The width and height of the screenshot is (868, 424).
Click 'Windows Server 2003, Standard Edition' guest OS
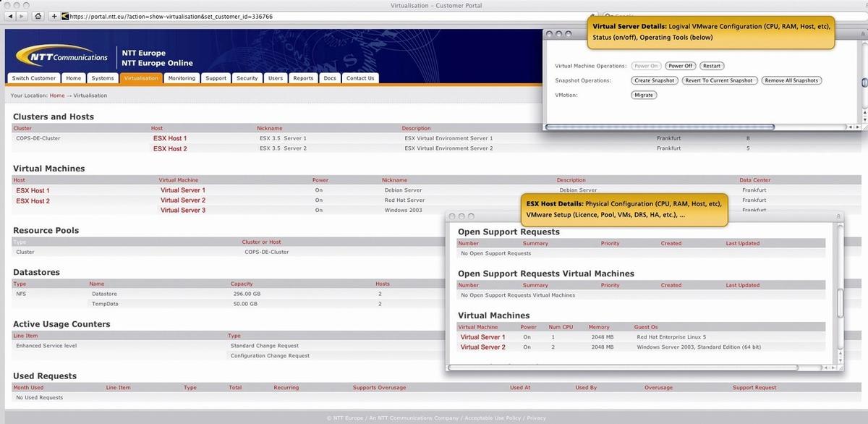click(x=699, y=347)
